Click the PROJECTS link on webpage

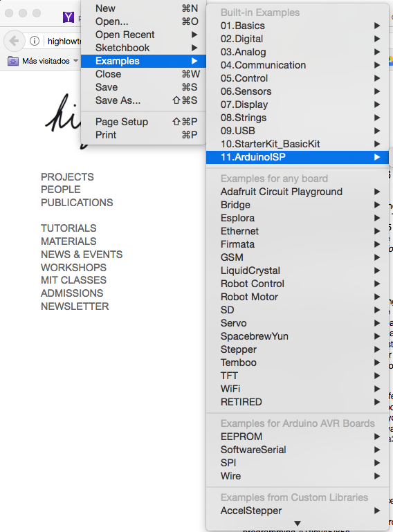point(67,177)
